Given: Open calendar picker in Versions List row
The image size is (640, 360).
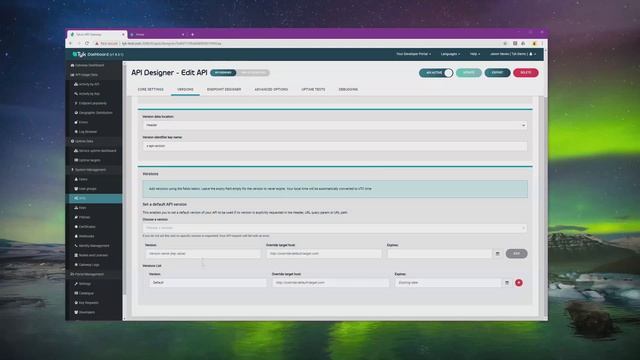Looking at the screenshot, I should pyautogui.click(x=507, y=282).
